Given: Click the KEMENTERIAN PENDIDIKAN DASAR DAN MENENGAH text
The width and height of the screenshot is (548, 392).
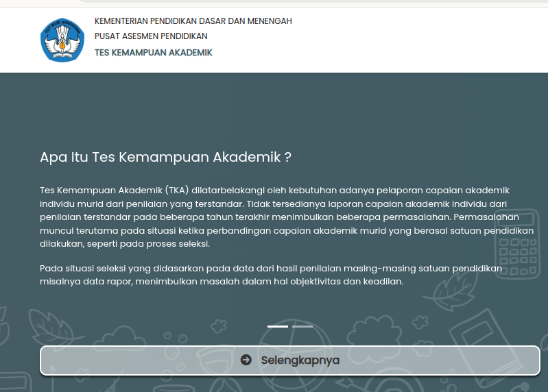Looking at the screenshot, I should coord(193,21).
